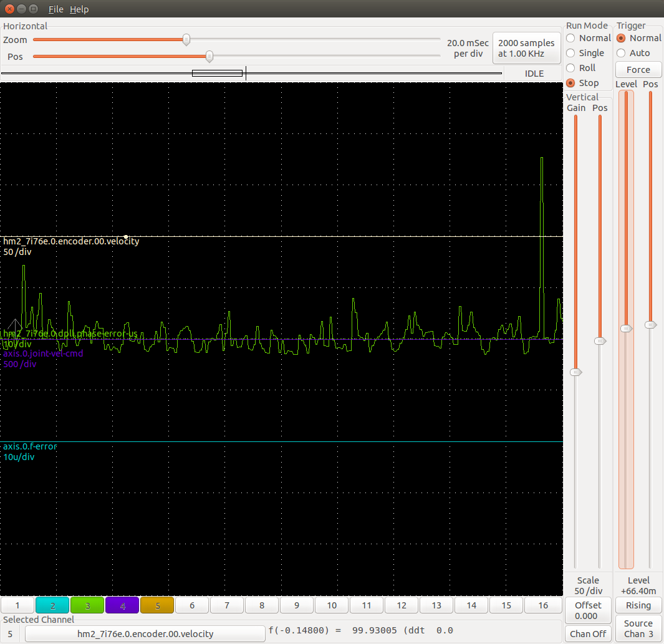Click the encoder.00.velocity trace label
Viewport: 664px width, 644px height.
71,241
